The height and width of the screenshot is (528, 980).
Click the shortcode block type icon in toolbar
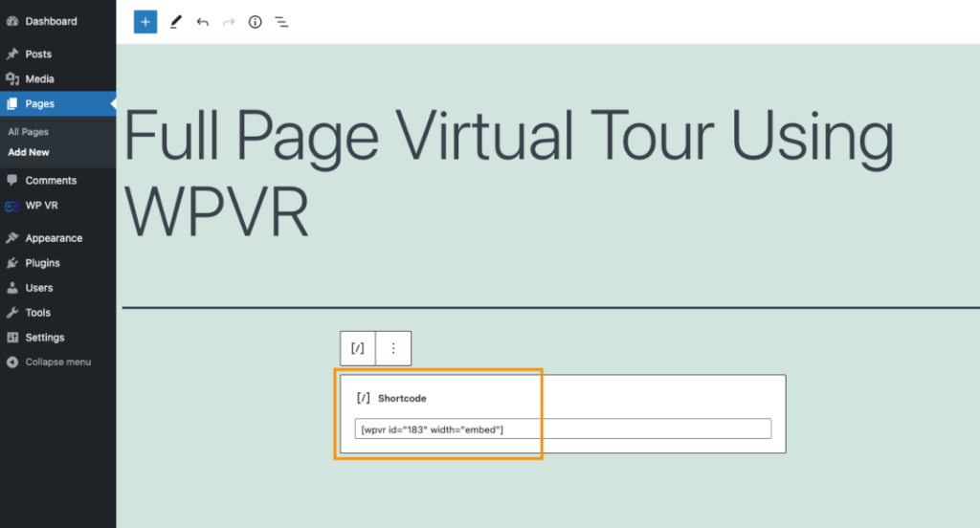358,348
